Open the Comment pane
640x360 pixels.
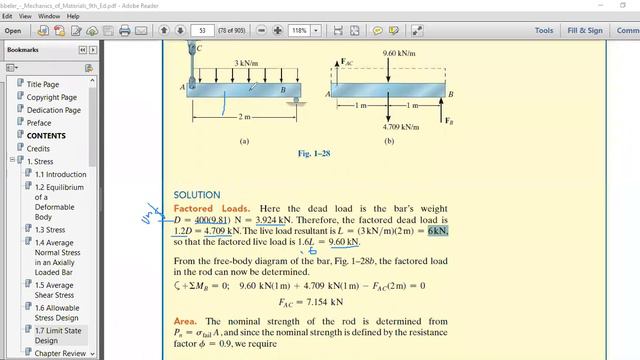click(628, 31)
